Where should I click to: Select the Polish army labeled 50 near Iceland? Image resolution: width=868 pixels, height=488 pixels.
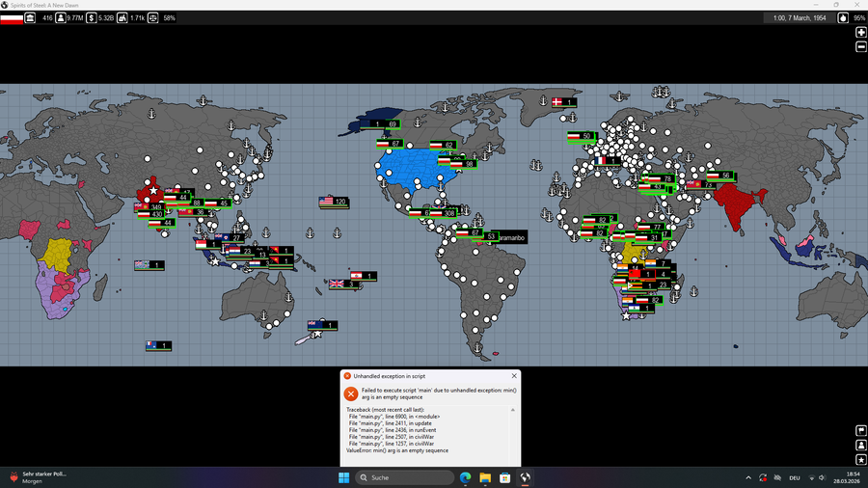(581, 136)
